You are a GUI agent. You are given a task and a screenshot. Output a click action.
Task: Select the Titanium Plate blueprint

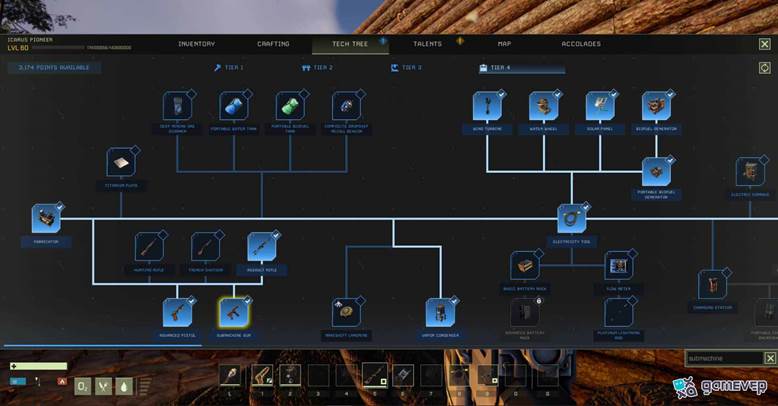[x=121, y=162]
